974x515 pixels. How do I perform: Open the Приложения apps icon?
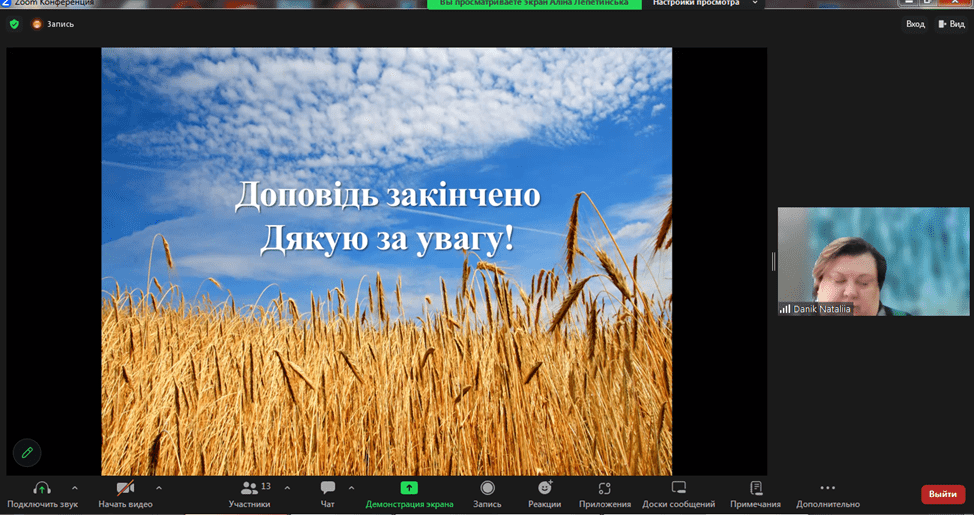604,488
